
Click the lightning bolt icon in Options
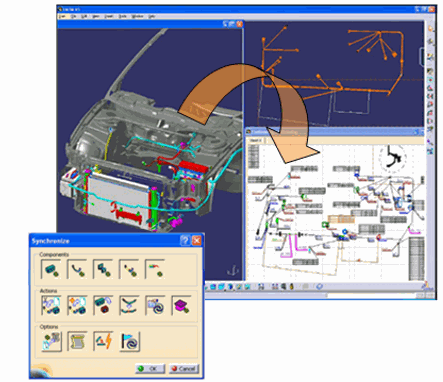coord(103,341)
